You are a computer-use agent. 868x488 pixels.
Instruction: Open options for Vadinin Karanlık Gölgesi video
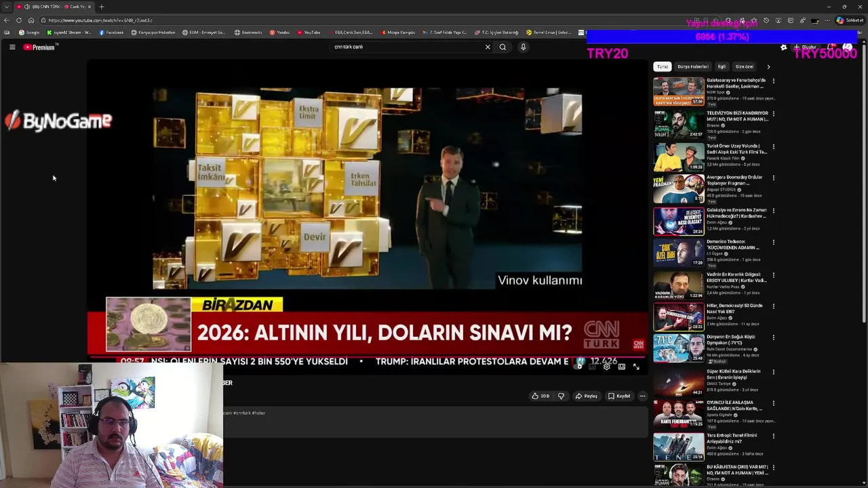[x=773, y=274]
